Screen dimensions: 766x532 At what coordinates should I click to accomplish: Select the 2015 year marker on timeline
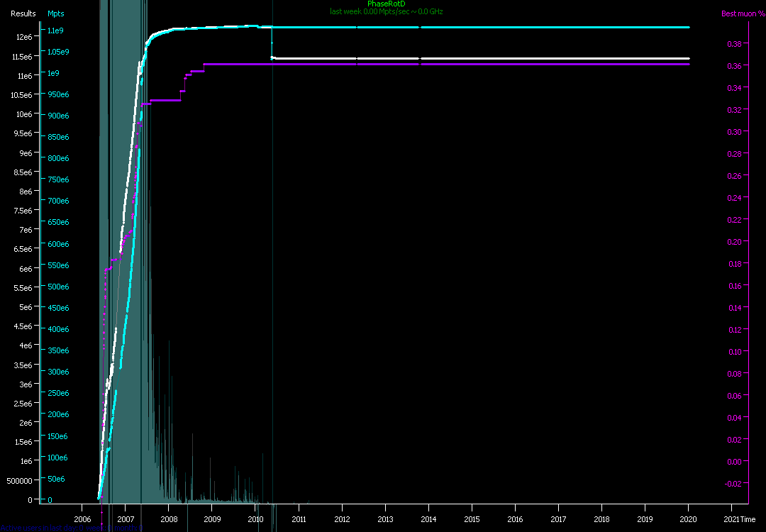(472, 519)
